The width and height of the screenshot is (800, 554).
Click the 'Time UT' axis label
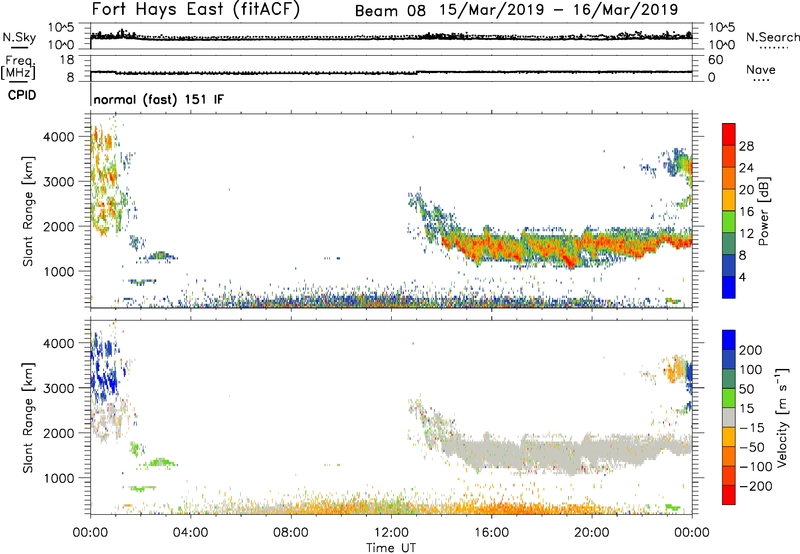coord(391,548)
